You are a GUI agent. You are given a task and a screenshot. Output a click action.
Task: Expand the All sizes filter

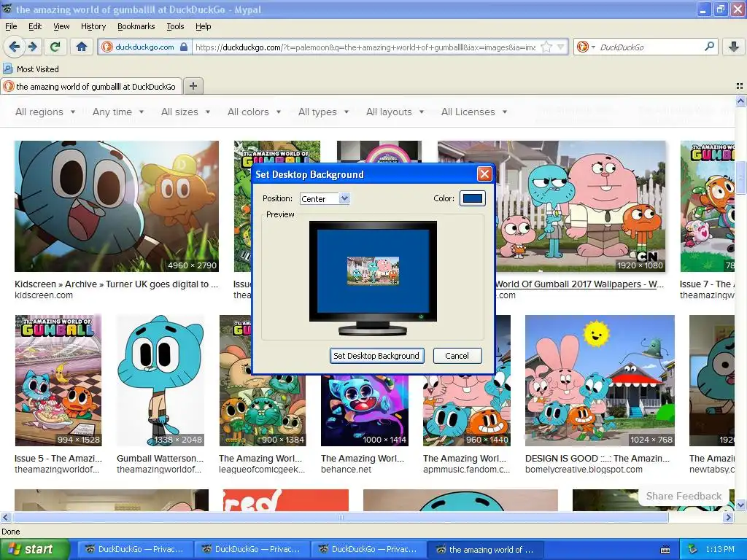click(186, 112)
